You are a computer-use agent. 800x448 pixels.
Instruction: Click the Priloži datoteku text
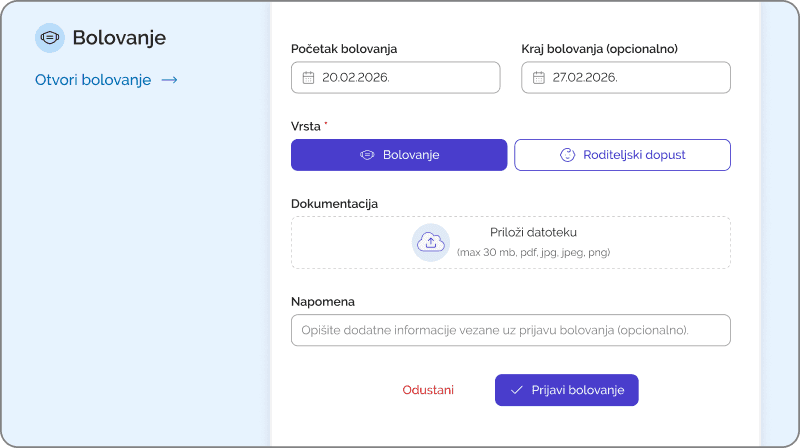tap(533, 233)
